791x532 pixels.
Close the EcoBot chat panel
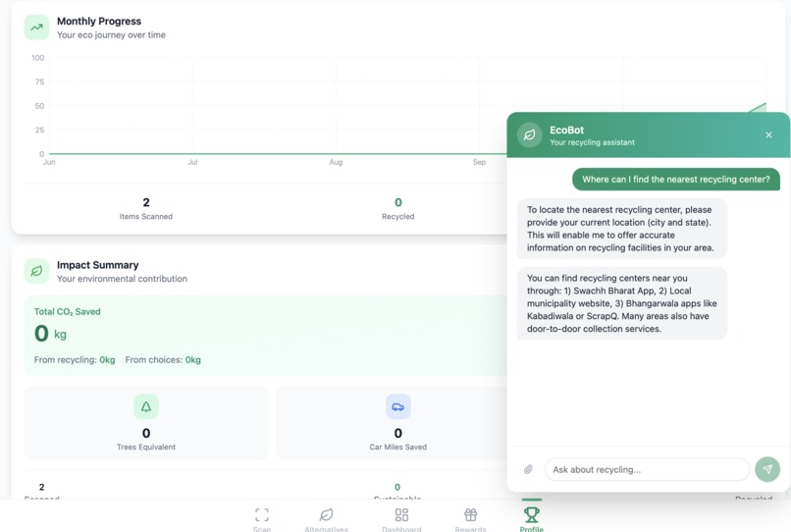(768, 134)
